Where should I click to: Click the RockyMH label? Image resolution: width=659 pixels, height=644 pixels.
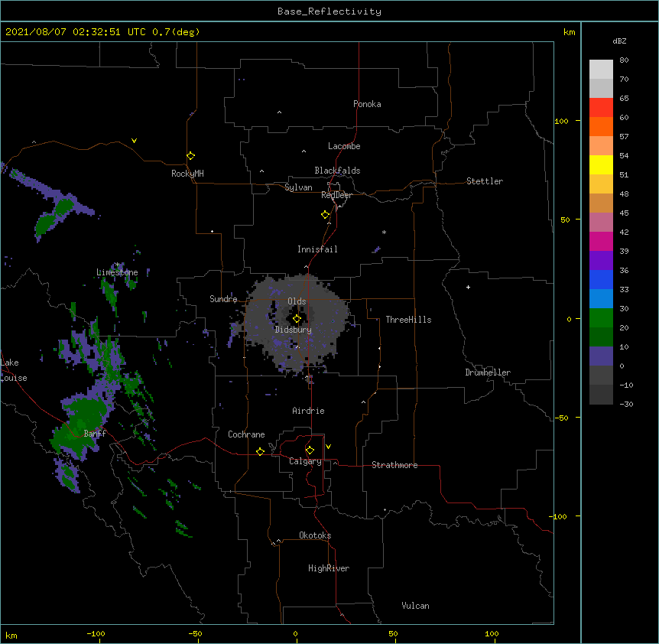tap(187, 173)
